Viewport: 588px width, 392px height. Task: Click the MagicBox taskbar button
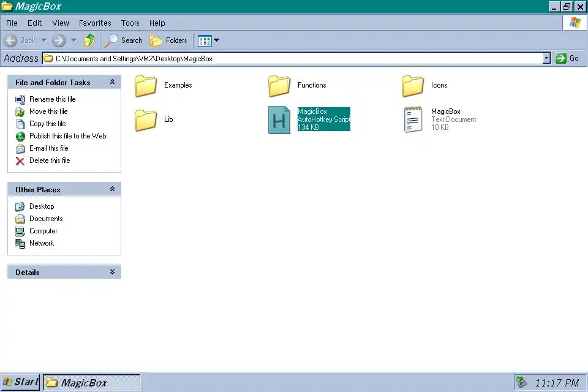91,382
